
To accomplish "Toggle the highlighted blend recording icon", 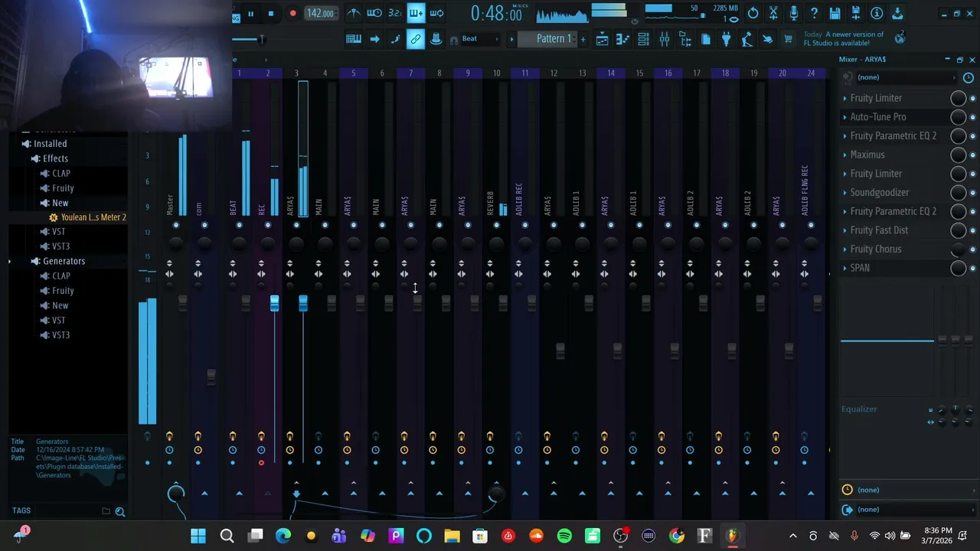I will pyautogui.click(x=416, y=13).
